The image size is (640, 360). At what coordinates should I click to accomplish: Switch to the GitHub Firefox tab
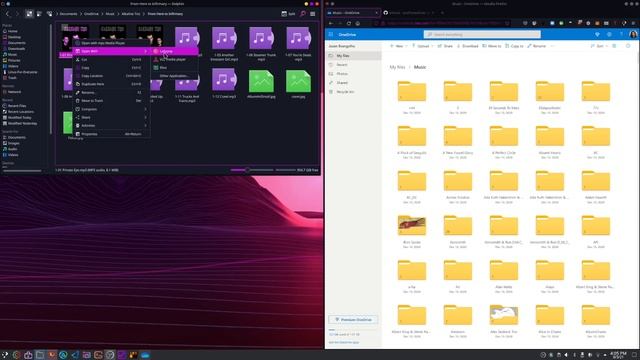coord(410,13)
